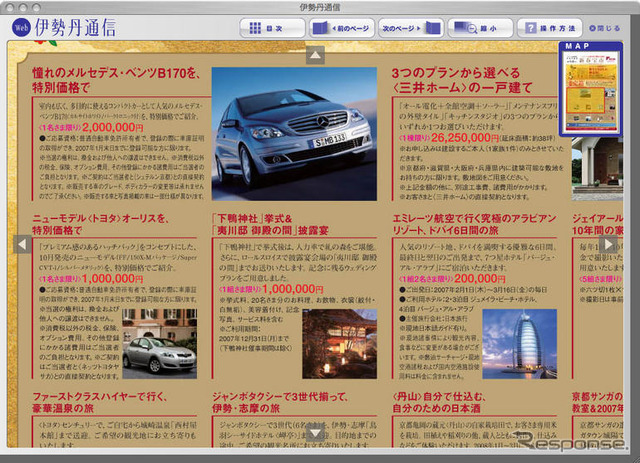640x463 pixels.
Task: Click the 縮小 zoom-out button
Action: [480, 28]
